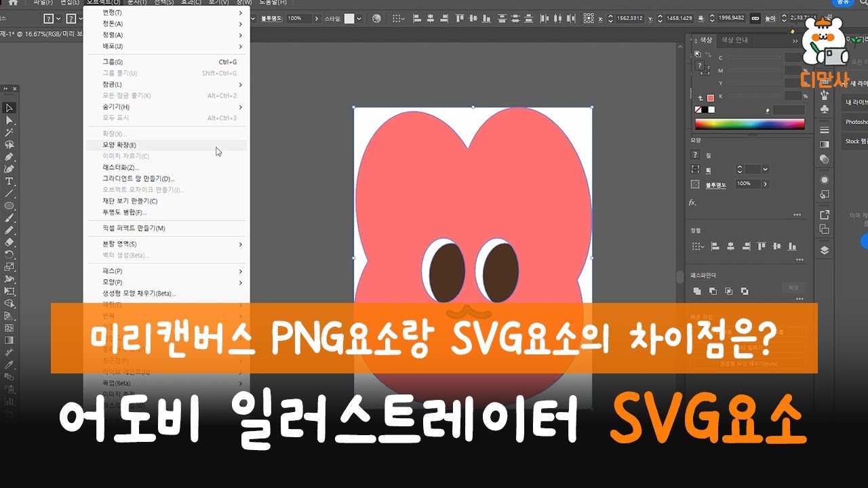The height and width of the screenshot is (488, 868).
Task: Choose 그룹(G) from the object menu
Action: (166, 62)
